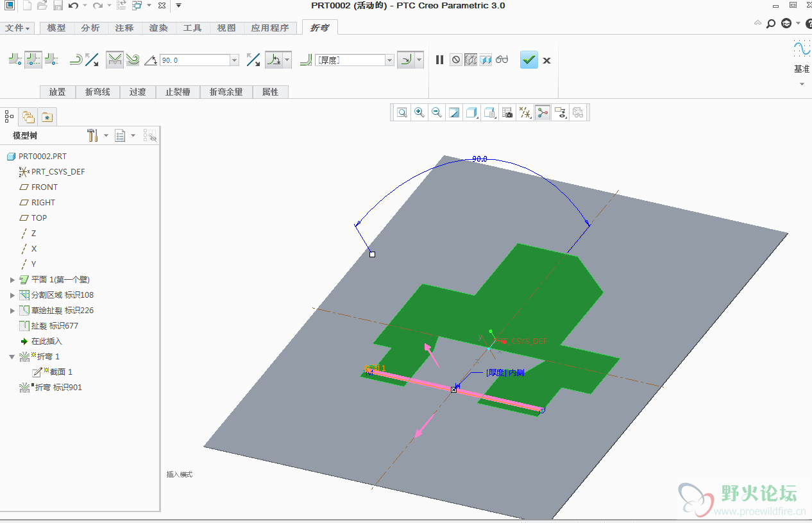Switch to the 分析 ribbon tab
The height and width of the screenshot is (523, 812).
90,28
